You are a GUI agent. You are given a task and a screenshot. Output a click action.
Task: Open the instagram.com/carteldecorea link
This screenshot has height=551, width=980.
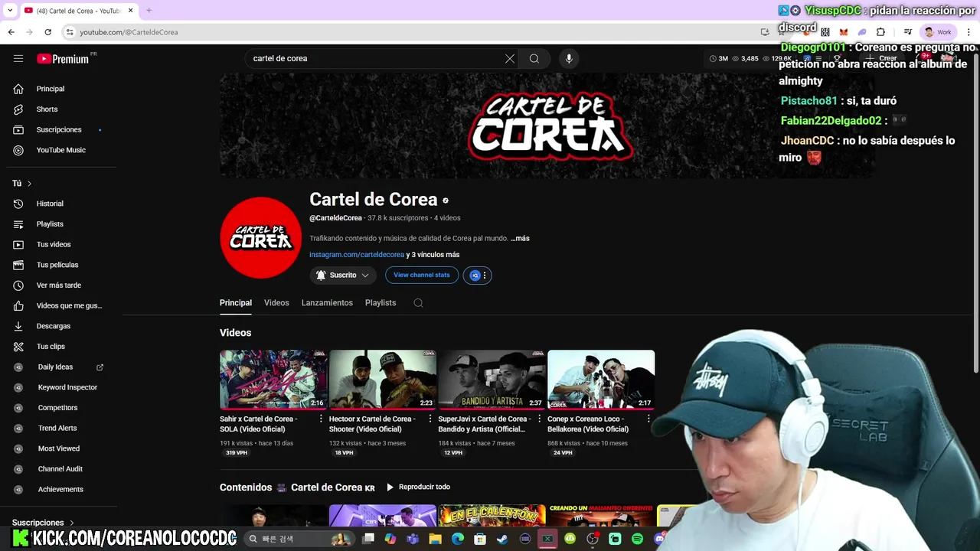[x=357, y=255]
